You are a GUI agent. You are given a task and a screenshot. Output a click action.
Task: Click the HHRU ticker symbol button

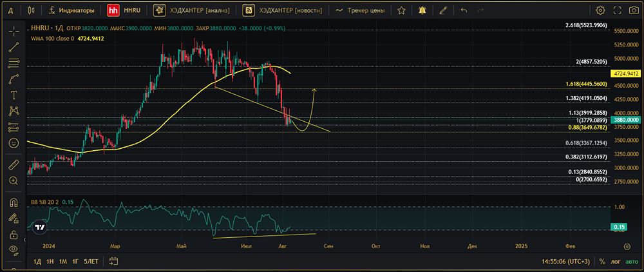pyautogui.click(x=124, y=10)
